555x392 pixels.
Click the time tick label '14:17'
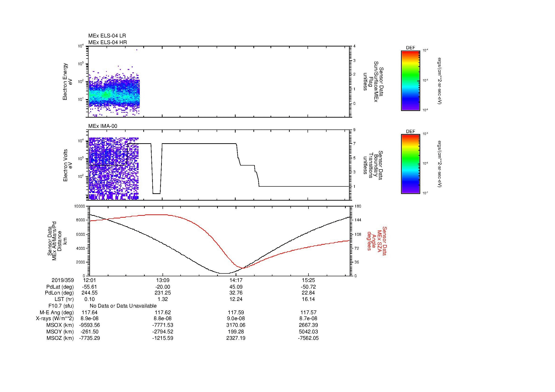(x=236, y=280)
